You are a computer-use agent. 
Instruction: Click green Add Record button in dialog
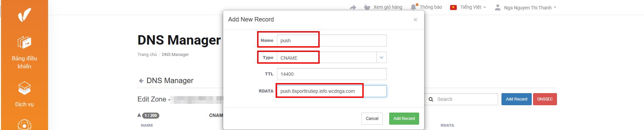tap(404, 119)
